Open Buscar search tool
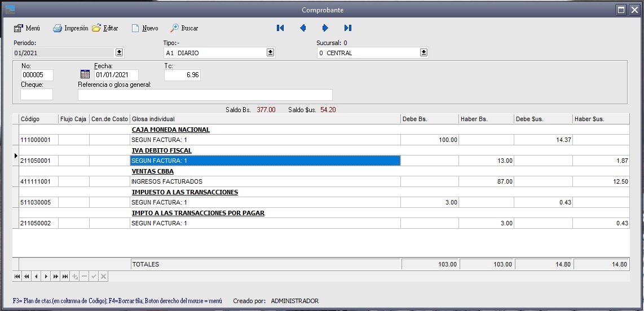The height and width of the screenshot is (311, 644). pyautogui.click(x=184, y=28)
